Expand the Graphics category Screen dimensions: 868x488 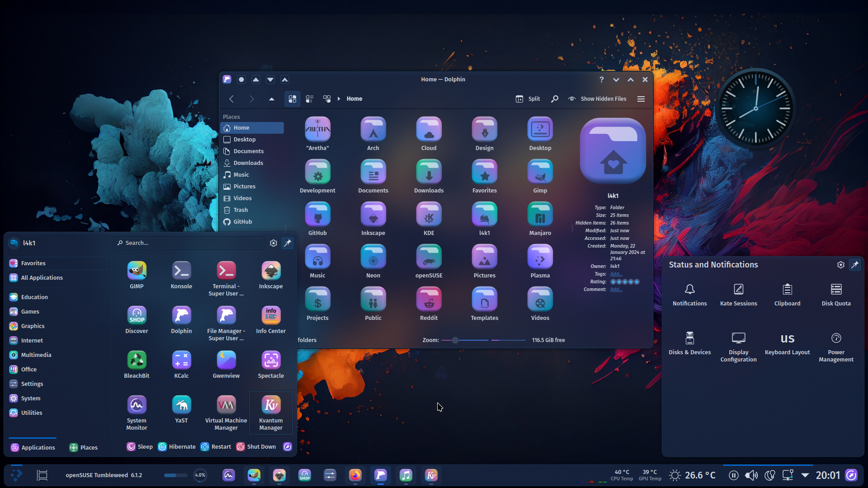click(58, 326)
